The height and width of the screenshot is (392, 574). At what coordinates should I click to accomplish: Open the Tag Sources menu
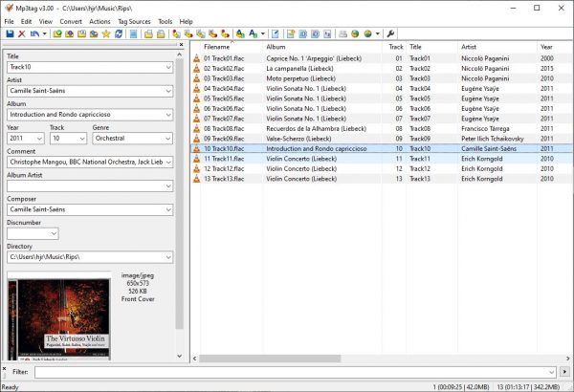[x=134, y=22]
